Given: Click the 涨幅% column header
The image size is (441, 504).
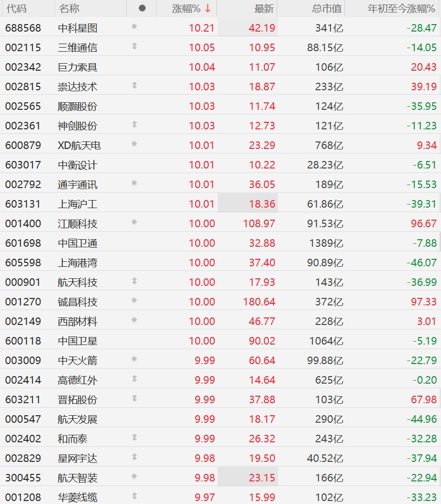Looking at the screenshot, I should coord(186,9).
